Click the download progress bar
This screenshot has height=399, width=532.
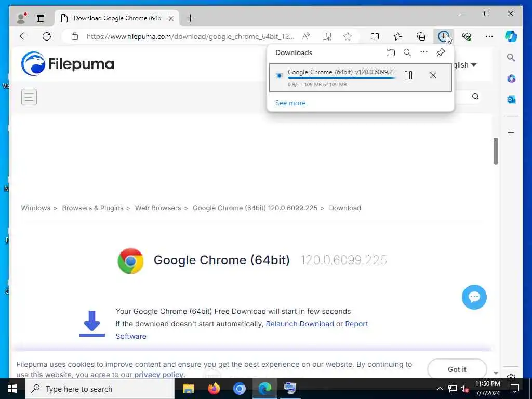[342, 78]
